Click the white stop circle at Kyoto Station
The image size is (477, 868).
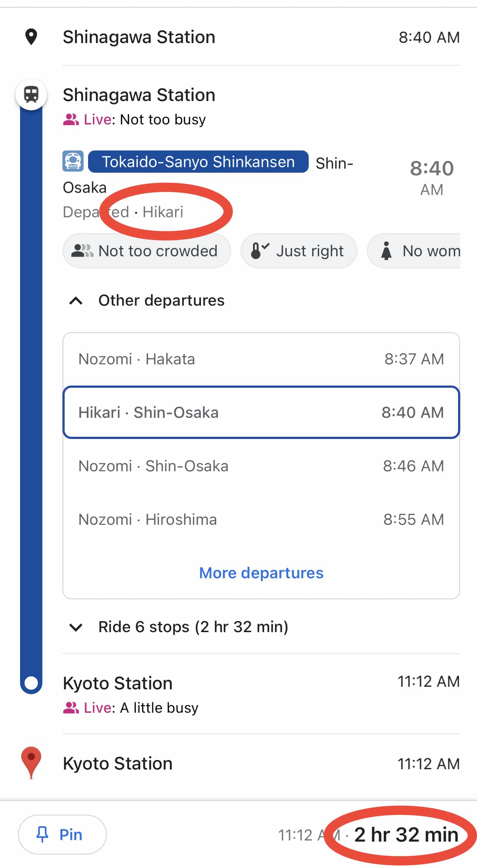pyautogui.click(x=31, y=683)
